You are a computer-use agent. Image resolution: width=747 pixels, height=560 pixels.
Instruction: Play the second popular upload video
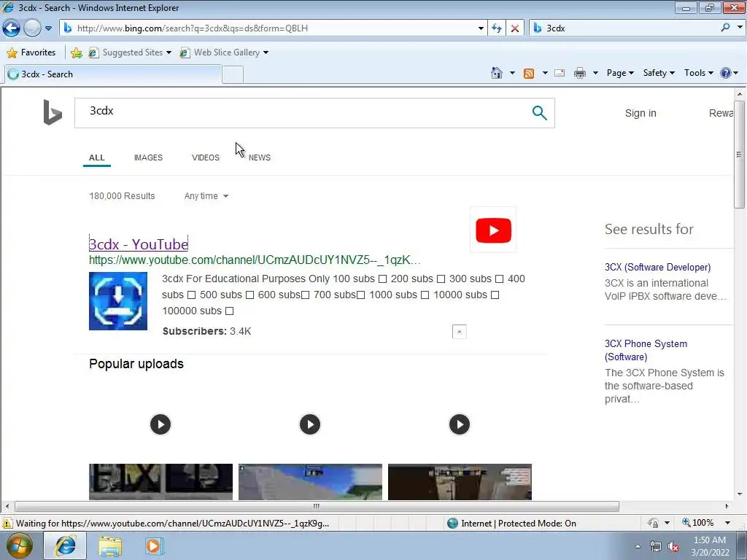pyautogui.click(x=310, y=424)
